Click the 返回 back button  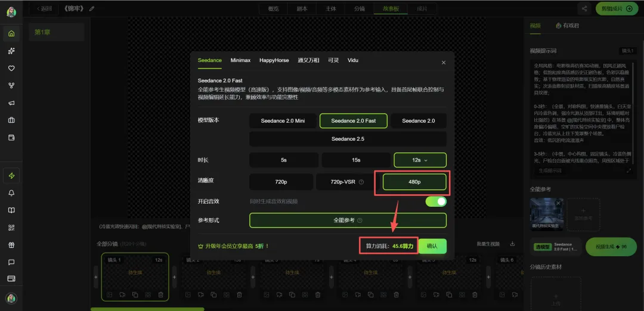pos(44,8)
